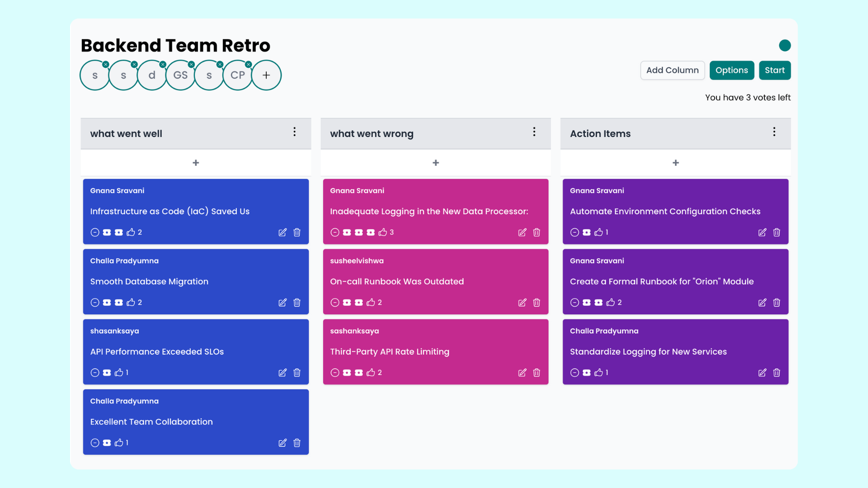Edit the Infrastructure as Code card
Screen dimensions: 868x488
point(282,232)
